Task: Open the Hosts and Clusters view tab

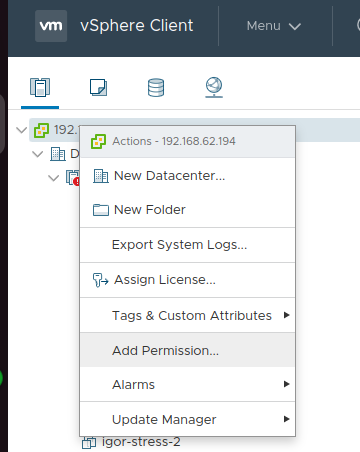Action: (40, 87)
